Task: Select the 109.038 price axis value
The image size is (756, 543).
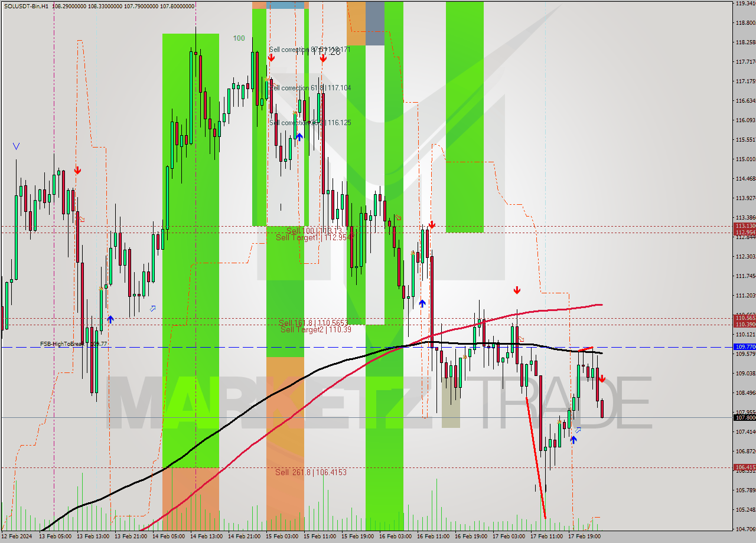Action: coord(745,373)
